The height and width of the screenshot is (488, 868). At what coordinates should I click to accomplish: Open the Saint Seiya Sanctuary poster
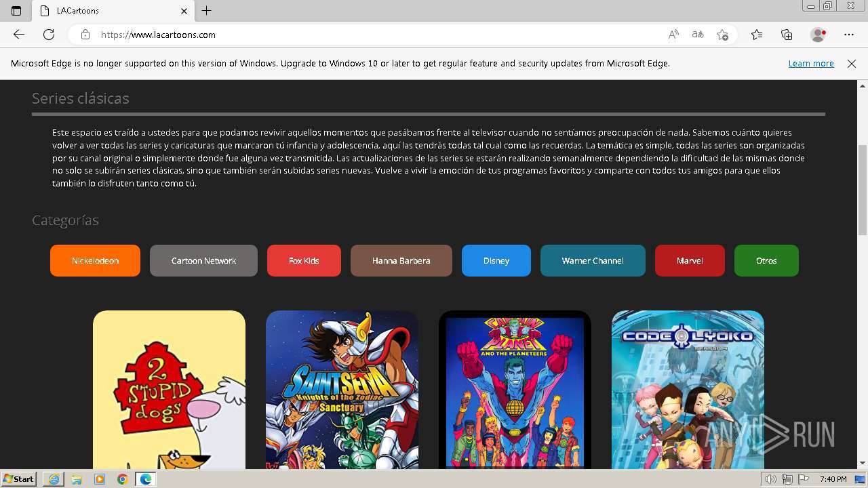342,390
